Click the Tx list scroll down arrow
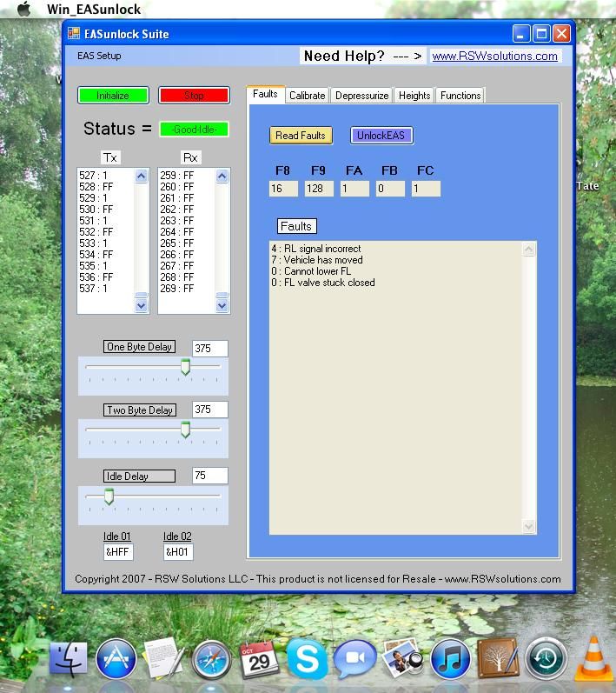The height and width of the screenshot is (693, 616). tap(142, 305)
